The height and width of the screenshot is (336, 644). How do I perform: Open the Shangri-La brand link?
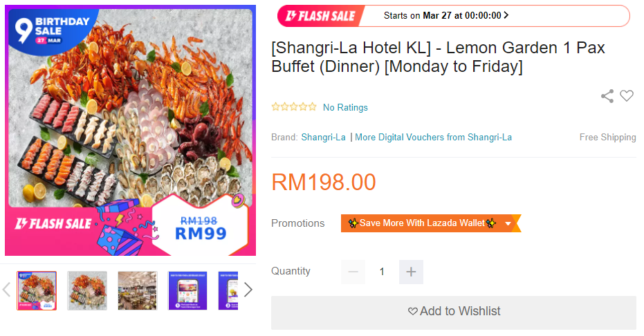pyautogui.click(x=323, y=137)
